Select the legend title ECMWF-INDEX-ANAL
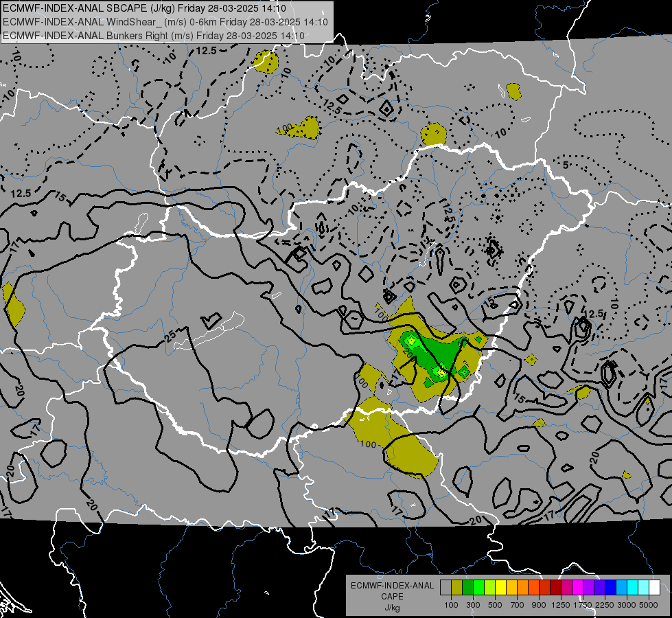 [392, 586]
